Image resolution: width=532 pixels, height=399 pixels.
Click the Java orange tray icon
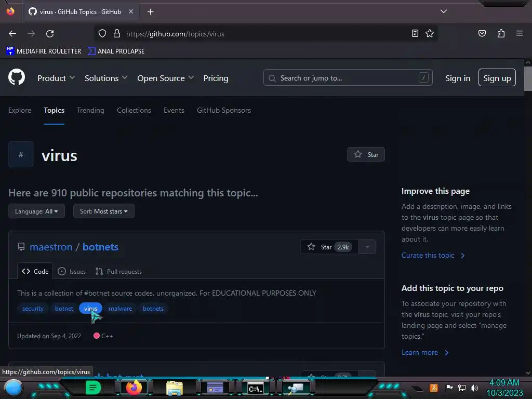434,388
